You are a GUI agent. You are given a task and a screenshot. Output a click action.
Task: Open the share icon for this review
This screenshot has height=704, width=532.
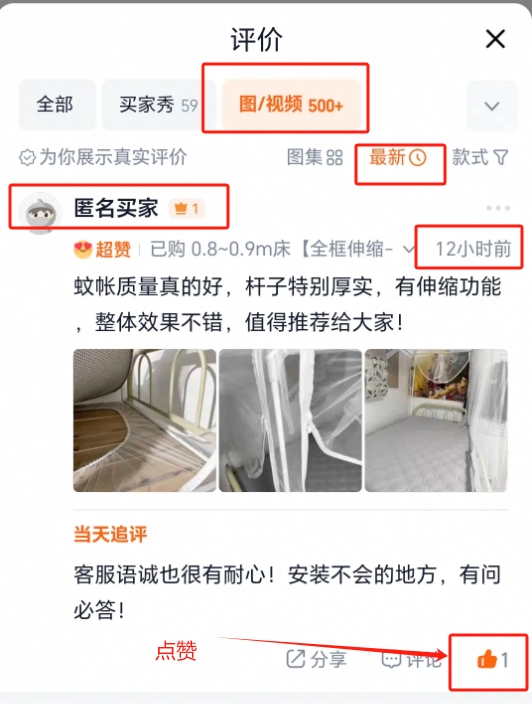click(295, 659)
